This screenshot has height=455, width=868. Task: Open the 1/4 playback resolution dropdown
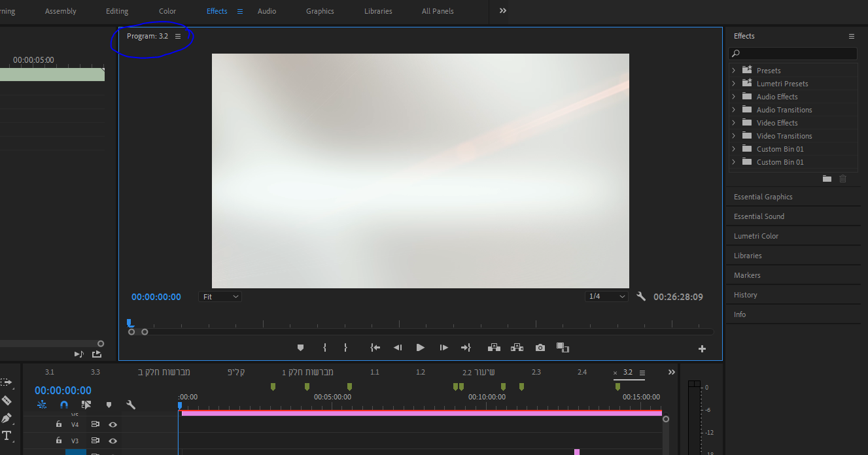click(x=607, y=297)
